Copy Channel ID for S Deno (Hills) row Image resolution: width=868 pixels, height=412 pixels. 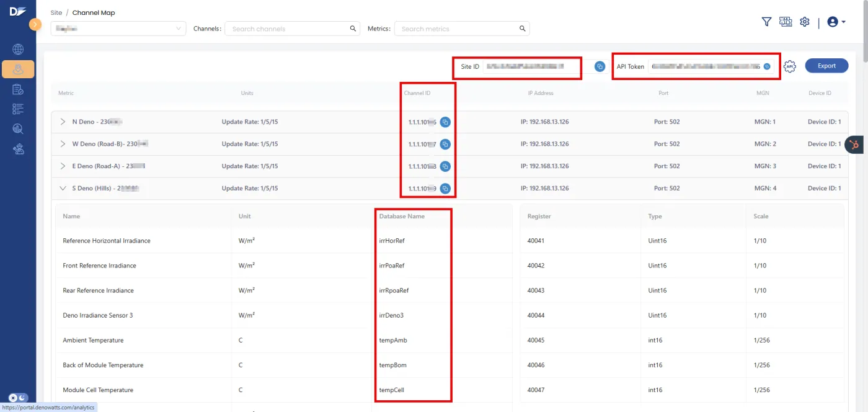pos(445,189)
